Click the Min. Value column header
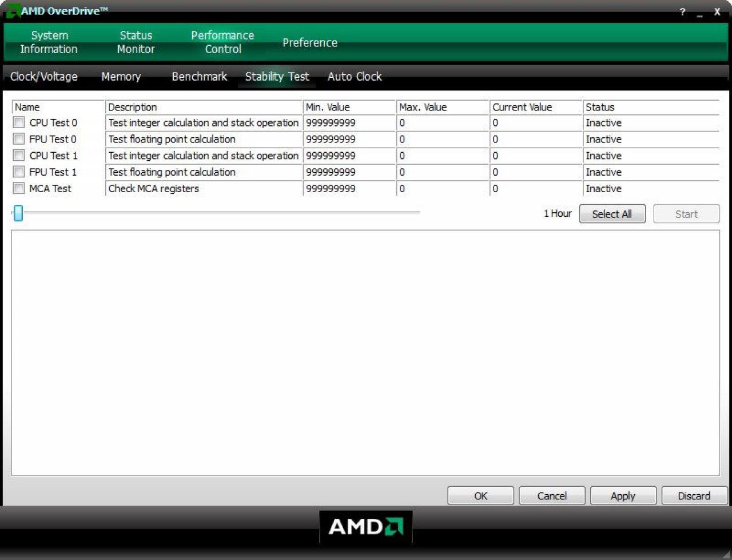Image resolution: width=732 pixels, height=560 pixels. click(349, 107)
